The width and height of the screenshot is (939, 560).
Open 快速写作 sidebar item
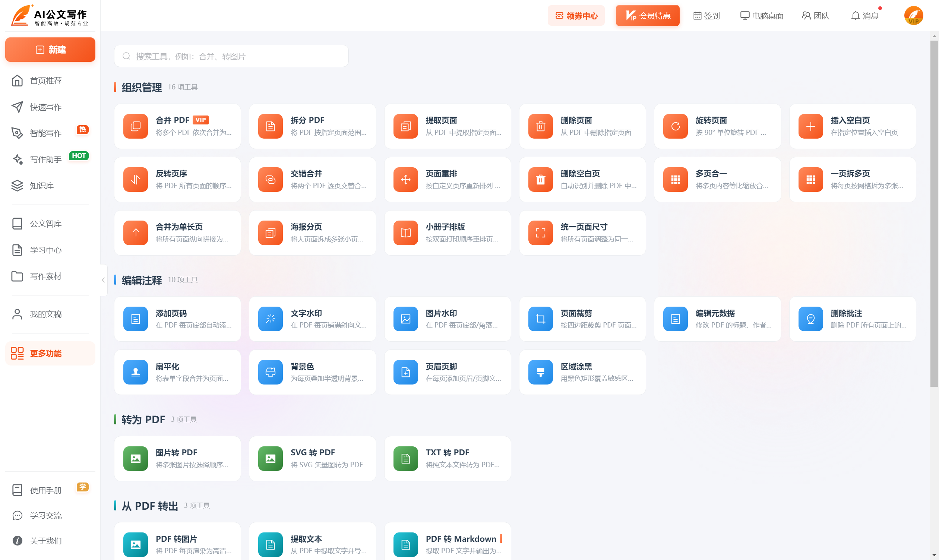click(50, 107)
